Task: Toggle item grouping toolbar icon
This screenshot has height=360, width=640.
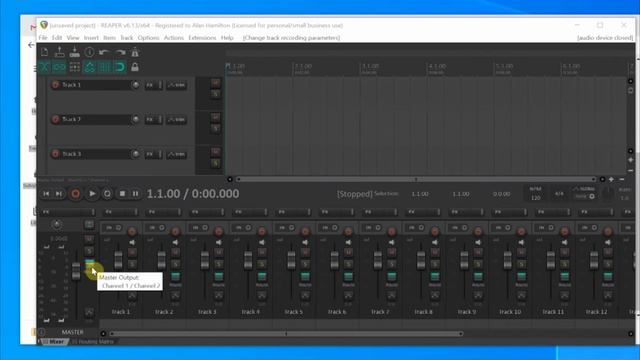Action: pyautogui.click(x=60, y=67)
